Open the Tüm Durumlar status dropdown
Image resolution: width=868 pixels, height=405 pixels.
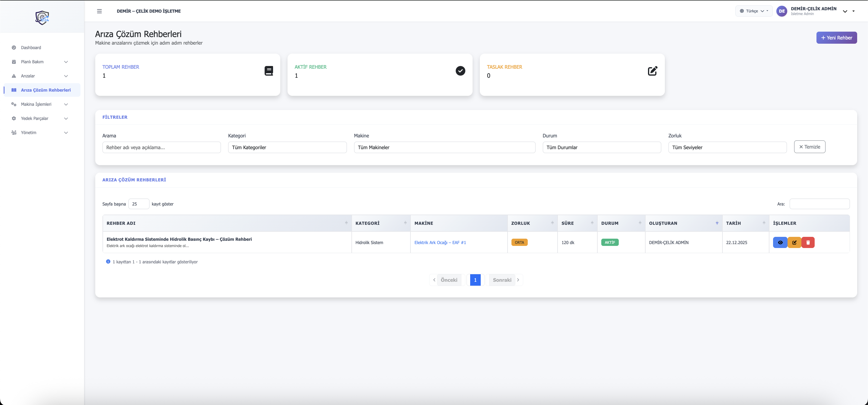click(602, 147)
